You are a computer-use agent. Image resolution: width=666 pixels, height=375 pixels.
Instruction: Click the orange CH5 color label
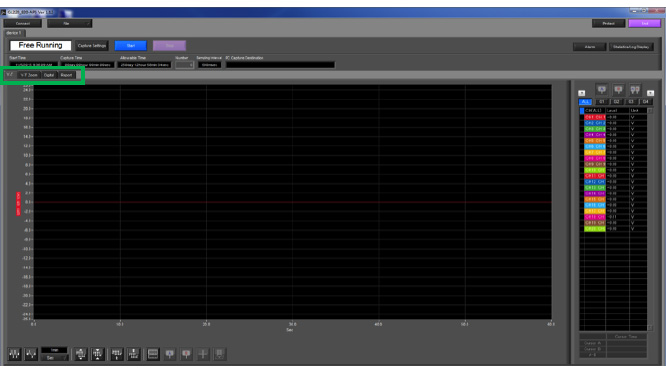tap(595, 141)
